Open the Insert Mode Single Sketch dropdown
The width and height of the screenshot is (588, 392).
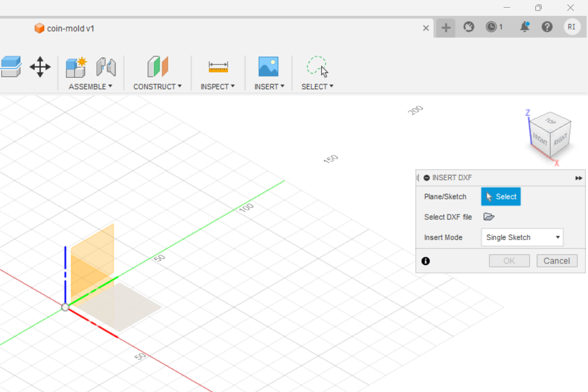[x=522, y=237]
